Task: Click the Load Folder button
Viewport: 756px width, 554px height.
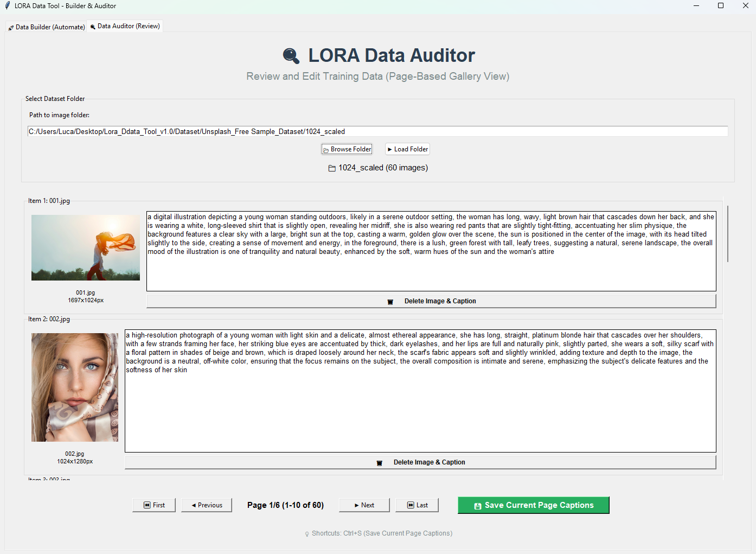Action: click(x=407, y=149)
